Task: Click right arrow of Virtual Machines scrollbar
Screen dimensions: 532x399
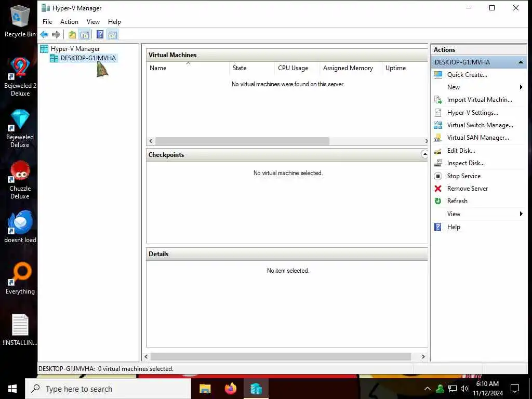Action: click(x=425, y=141)
